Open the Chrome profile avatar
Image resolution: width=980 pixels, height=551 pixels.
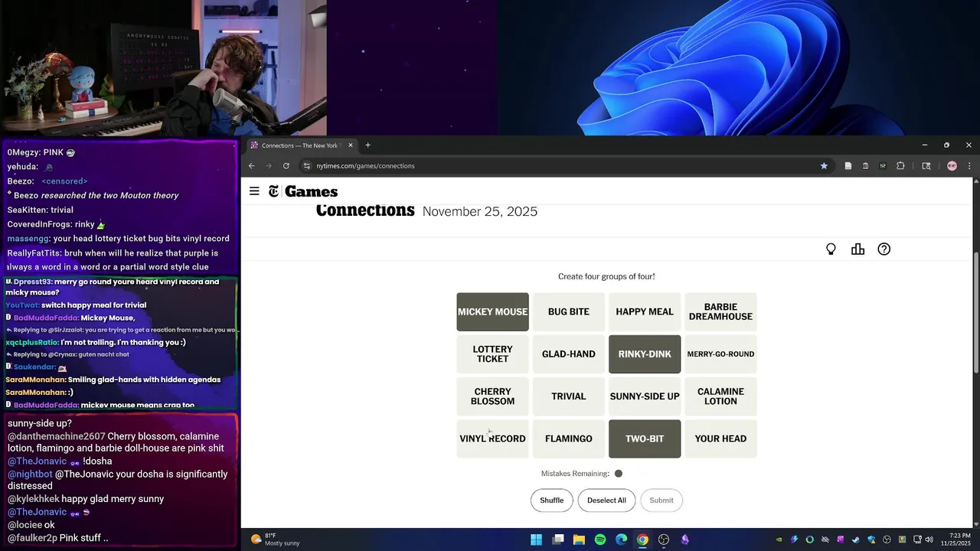point(952,166)
